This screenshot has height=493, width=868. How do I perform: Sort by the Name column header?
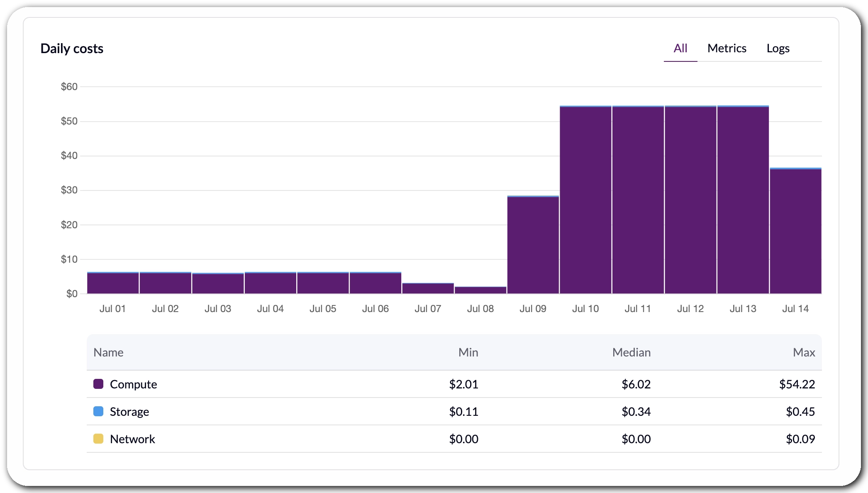click(x=108, y=352)
